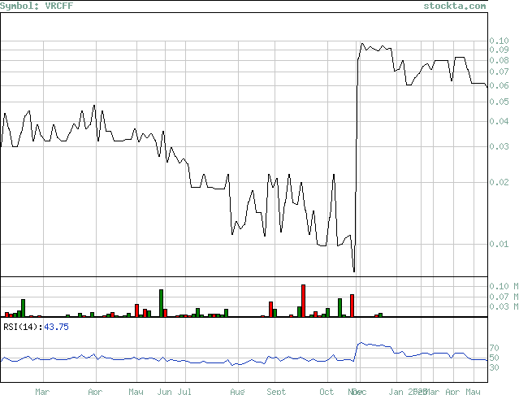The height and width of the screenshot is (395, 532).
Task: Click the first May date label
Action: (136, 392)
